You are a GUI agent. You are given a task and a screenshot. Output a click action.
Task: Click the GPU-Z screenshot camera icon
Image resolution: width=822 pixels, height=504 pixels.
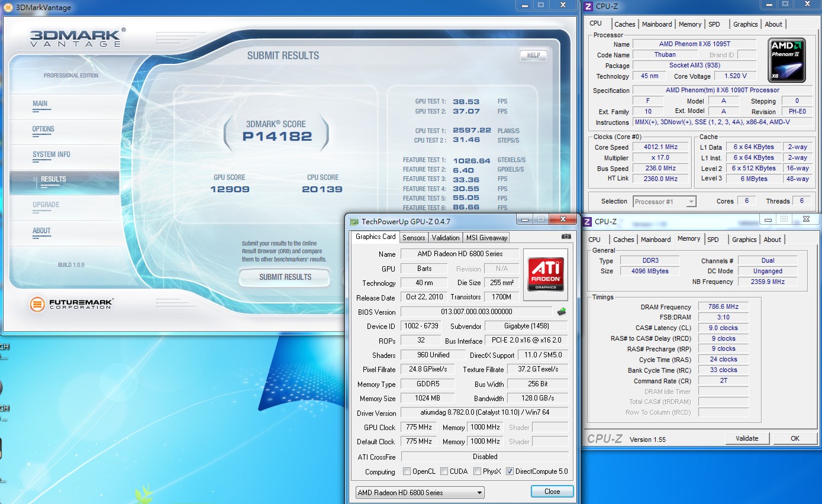[x=566, y=237]
